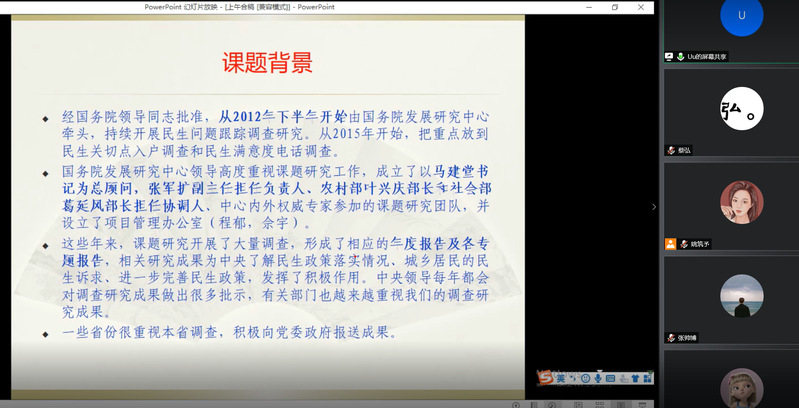This screenshot has height=408, width=799.
Task: Toggle Sogou 英 Chinese/English input mode
Action: tap(560, 378)
